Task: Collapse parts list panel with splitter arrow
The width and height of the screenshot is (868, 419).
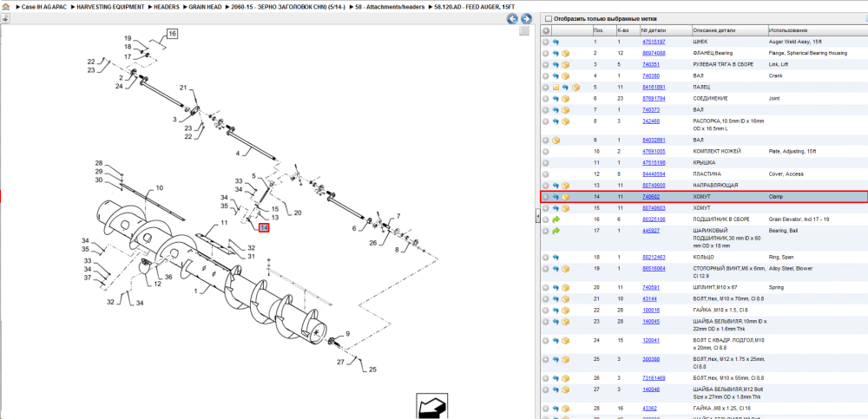Action: point(537,218)
